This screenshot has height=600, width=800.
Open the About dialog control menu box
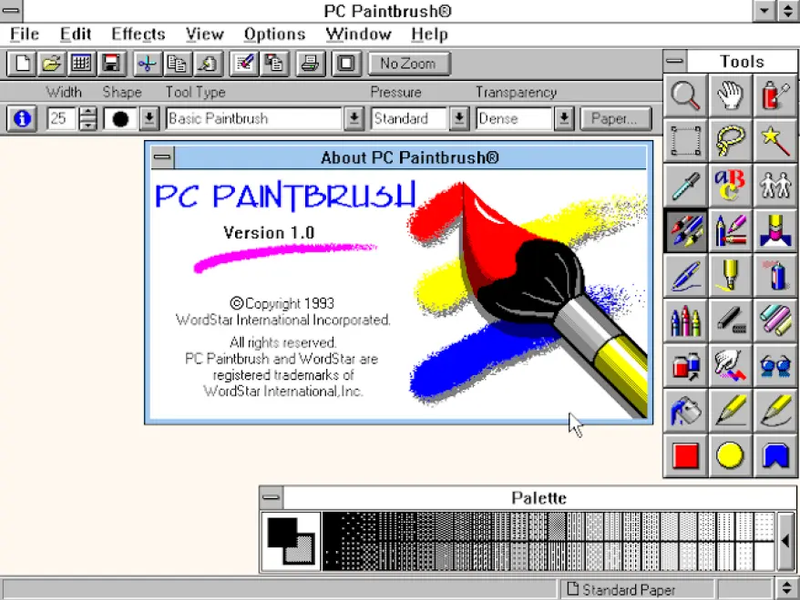coord(162,157)
